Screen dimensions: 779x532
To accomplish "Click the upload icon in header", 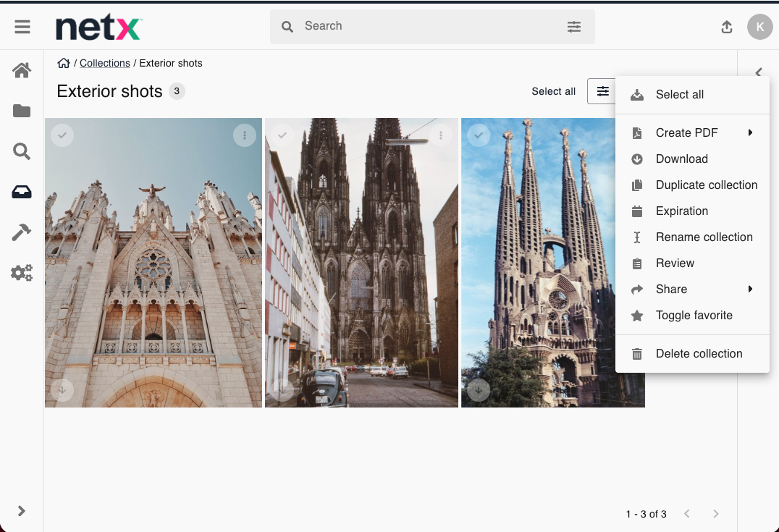I will point(727,27).
